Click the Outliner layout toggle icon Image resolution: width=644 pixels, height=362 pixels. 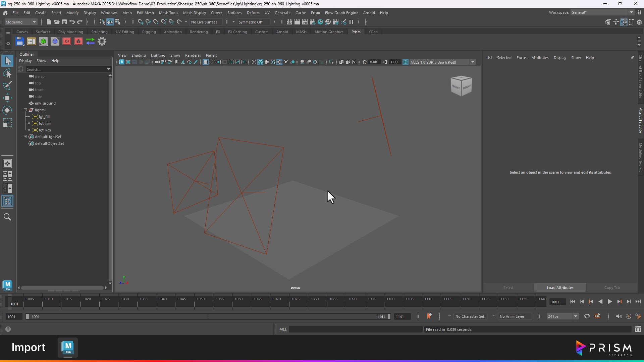[x=7, y=201]
